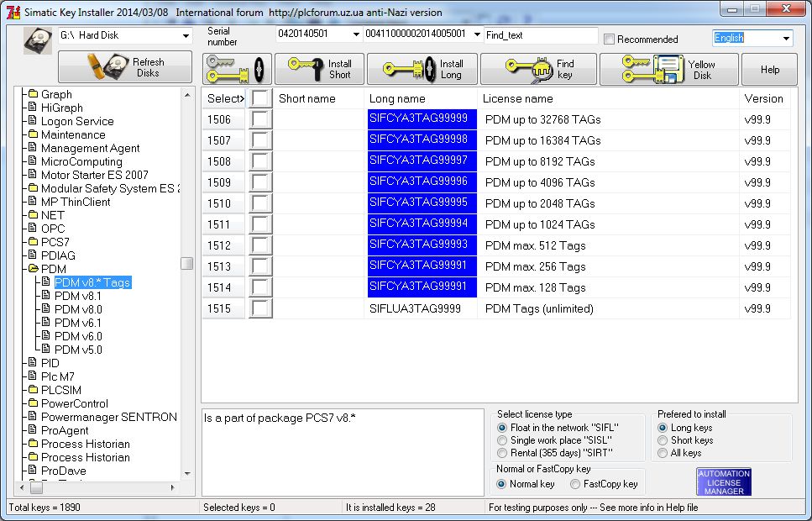This screenshot has height=521, width=812.
Task: Enable the Recommended checkbox
Action: (609, 39)
